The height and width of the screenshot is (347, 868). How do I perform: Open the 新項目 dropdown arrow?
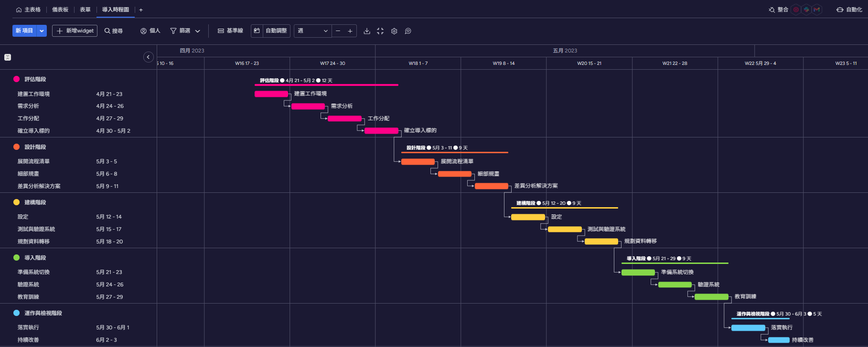(x=42, y=31)
